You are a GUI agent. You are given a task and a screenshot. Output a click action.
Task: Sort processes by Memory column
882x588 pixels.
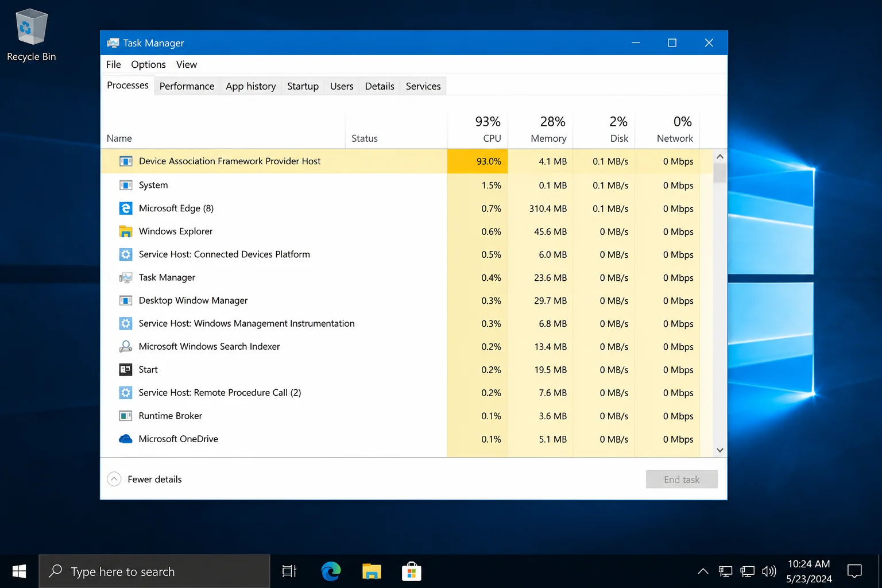click(540, 131)
